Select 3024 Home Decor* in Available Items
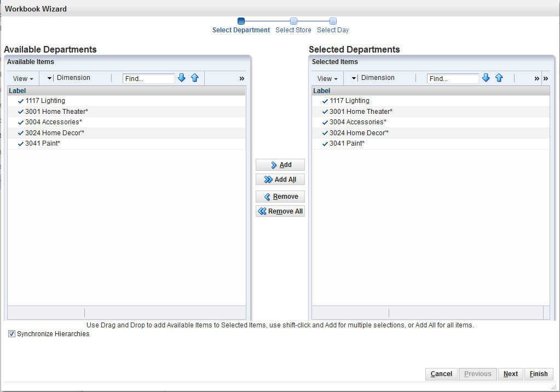The width and height of the screenshot is (560, 392). pyautogui.click(x=127, y=133)
